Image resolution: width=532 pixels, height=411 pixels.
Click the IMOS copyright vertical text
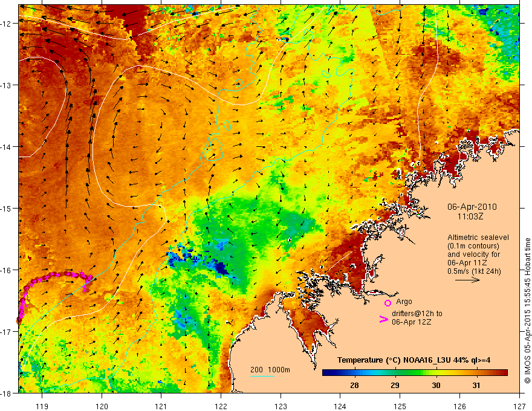tap(527, 311)
